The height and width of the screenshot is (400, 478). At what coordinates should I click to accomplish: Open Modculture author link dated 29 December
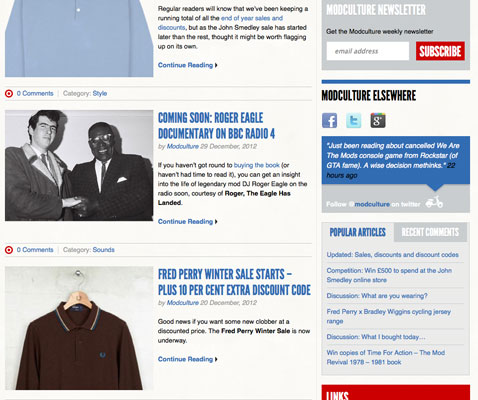(183, 146)
